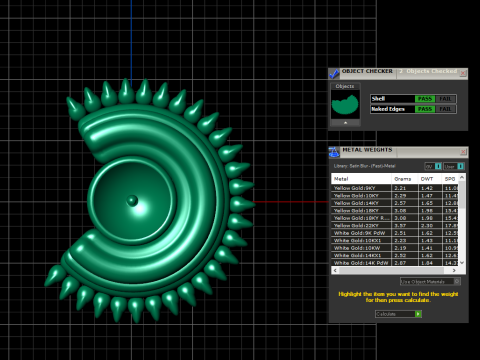Click the Library Satin Blur metal label

point(365,166)
